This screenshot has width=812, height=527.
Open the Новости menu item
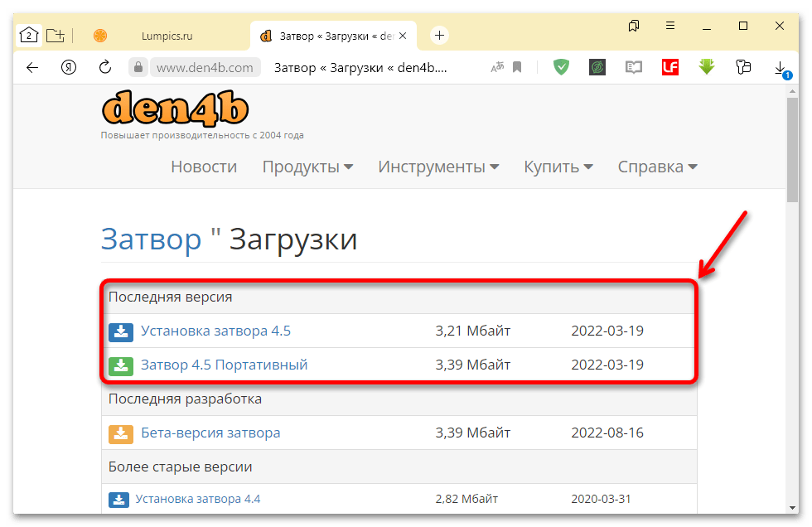204,167
